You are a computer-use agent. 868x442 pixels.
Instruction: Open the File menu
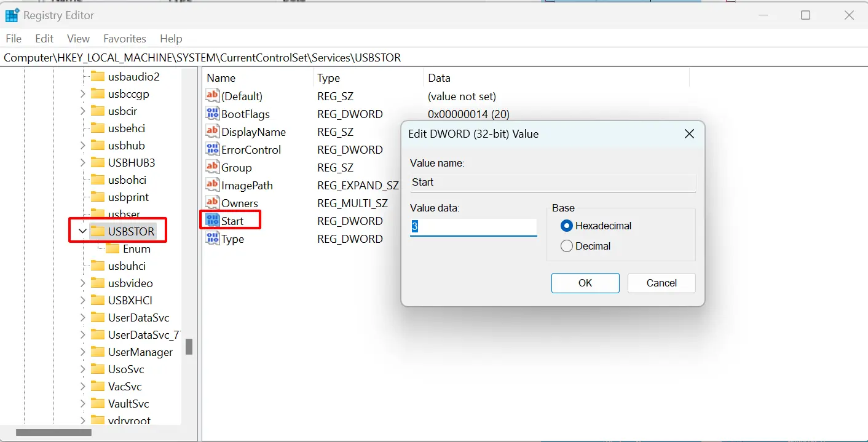point(14,38)
